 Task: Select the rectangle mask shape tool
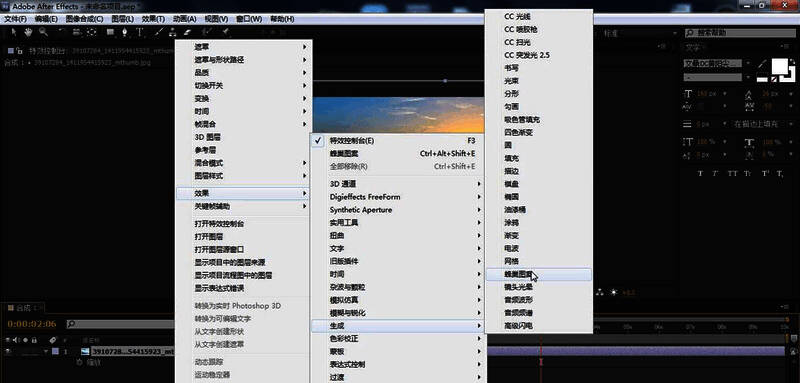110,32
